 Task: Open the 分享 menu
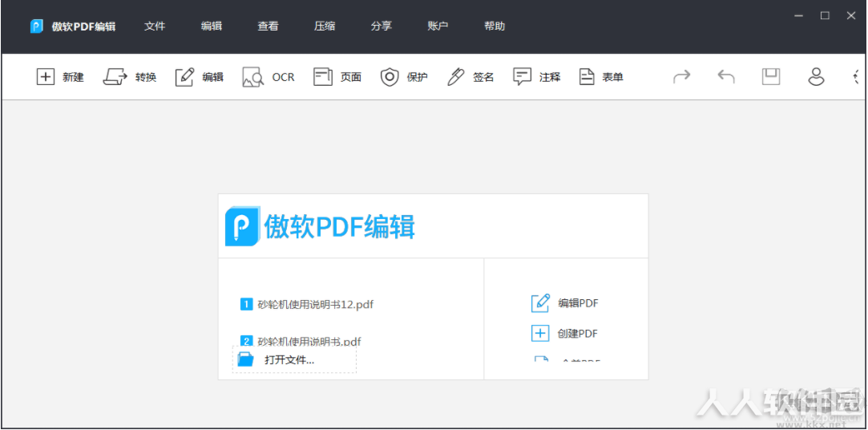pyautogui.click(x=382, y=26)
